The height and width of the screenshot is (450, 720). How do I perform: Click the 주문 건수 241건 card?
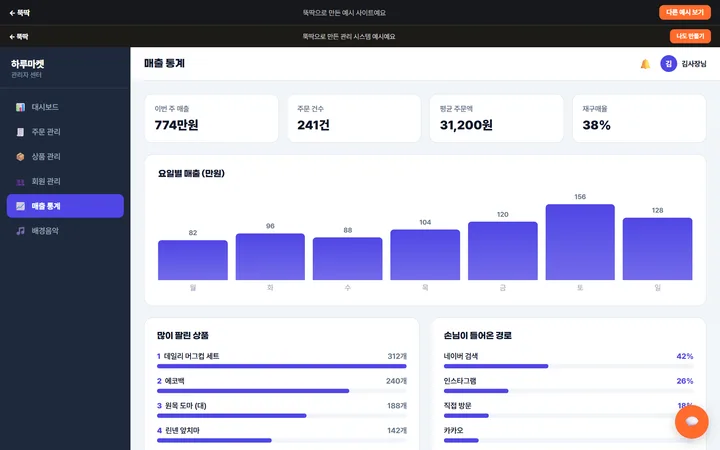[354, 118]
